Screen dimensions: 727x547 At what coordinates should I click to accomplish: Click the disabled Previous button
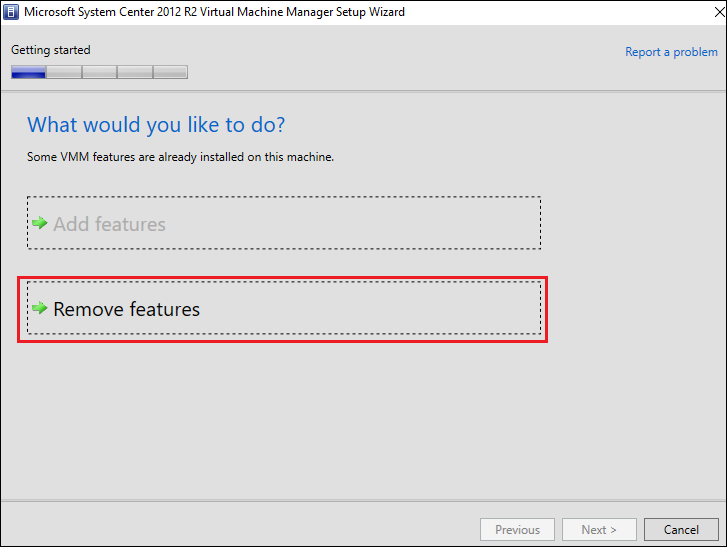tap(517, 530)
